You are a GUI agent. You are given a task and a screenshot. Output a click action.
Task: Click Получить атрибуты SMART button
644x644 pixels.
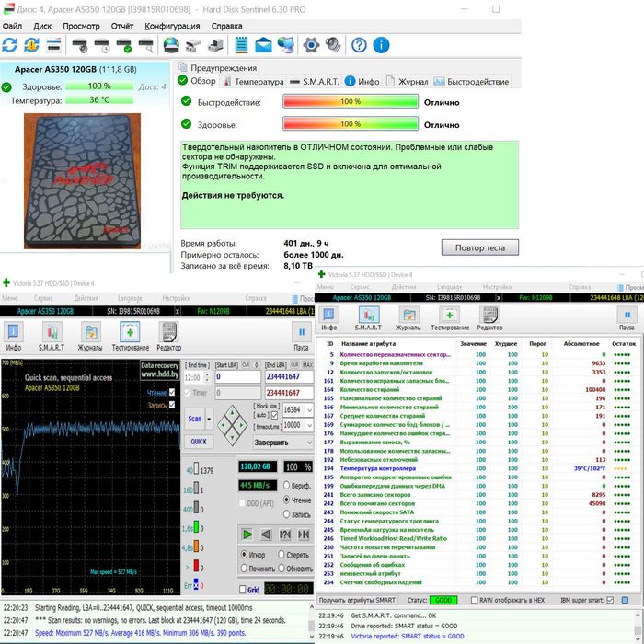(x=357, y=600)
